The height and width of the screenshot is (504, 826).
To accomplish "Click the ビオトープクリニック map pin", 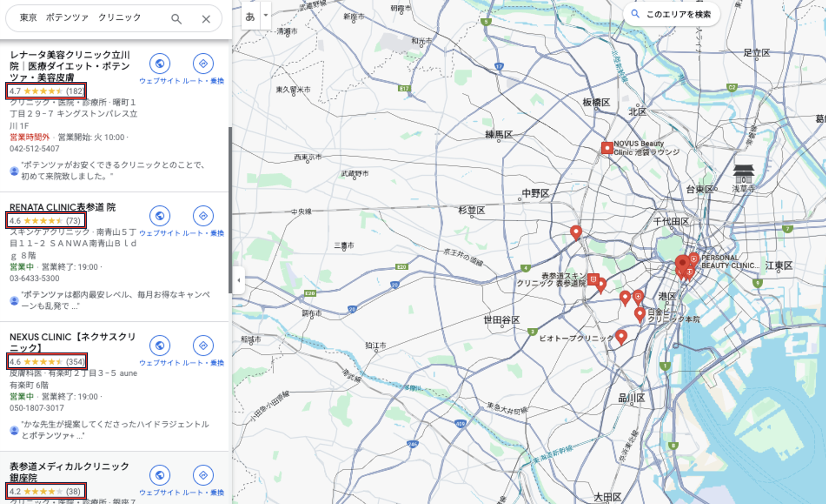I will (621, 336).
